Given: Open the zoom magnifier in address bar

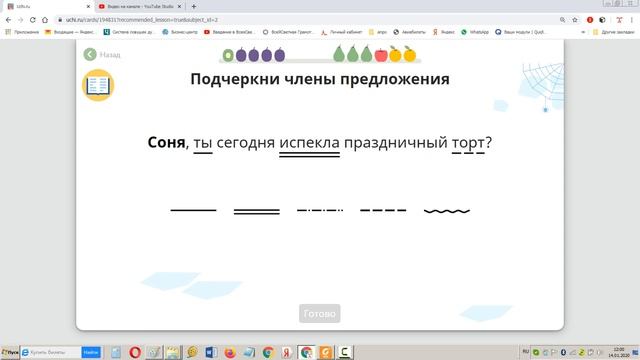Looking at the screenshot, I should (562, 20).
